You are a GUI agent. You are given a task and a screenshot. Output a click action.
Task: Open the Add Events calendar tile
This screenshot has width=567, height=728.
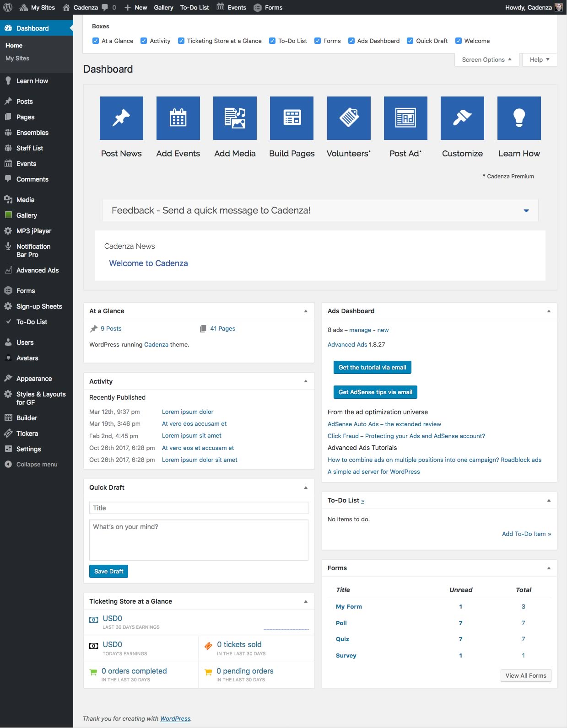(178, 118)
